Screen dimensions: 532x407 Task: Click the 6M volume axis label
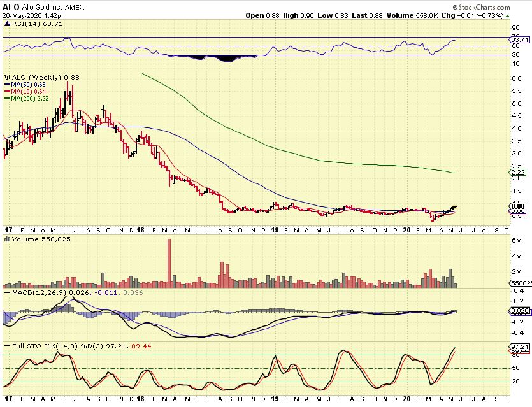click(517, 241)
